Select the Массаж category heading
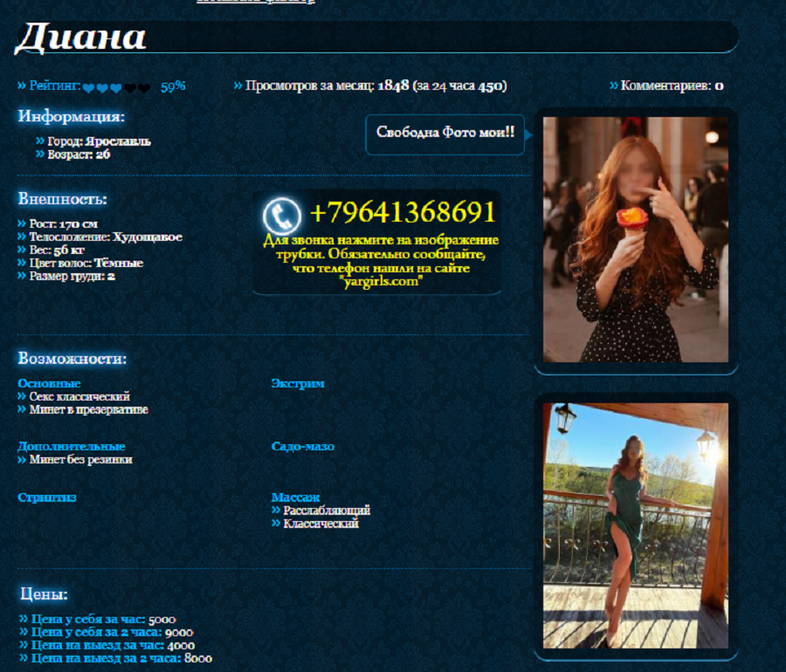 coord(295,497)
